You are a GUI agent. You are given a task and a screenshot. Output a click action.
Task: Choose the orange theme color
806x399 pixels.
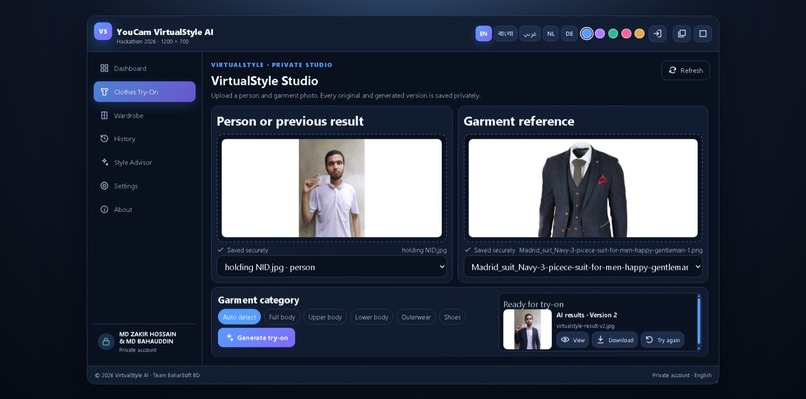639,33
